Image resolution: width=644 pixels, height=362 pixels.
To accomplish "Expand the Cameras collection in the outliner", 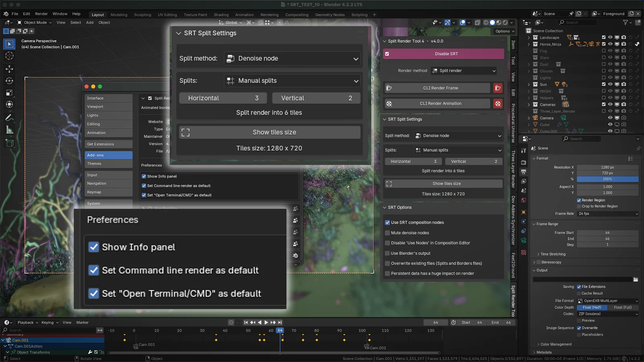I will pyautogui.click(x=529, y=105).
